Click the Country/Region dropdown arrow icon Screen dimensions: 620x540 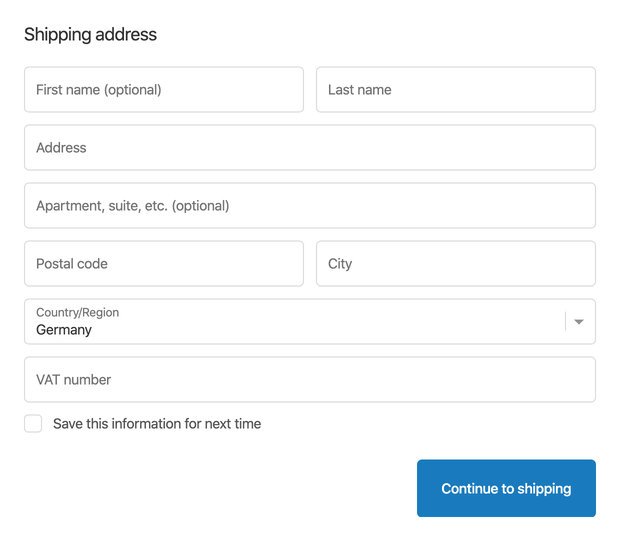click(x=579, y=322)
